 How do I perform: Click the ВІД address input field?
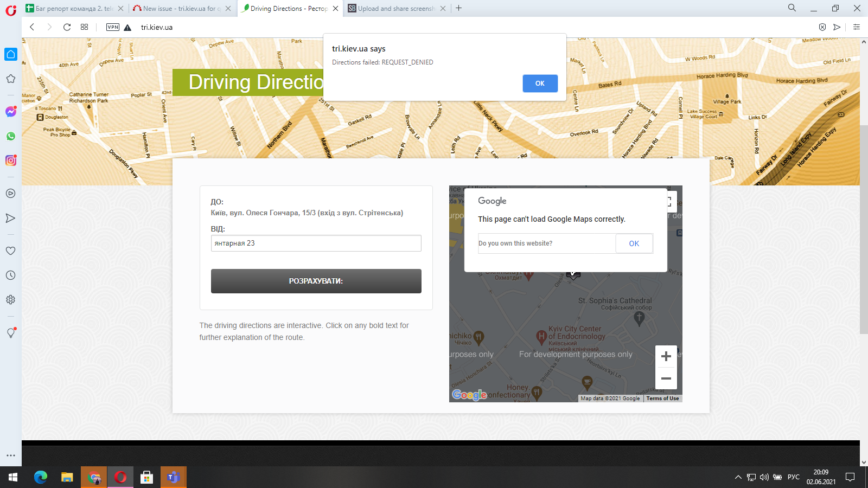click(316, 243)
